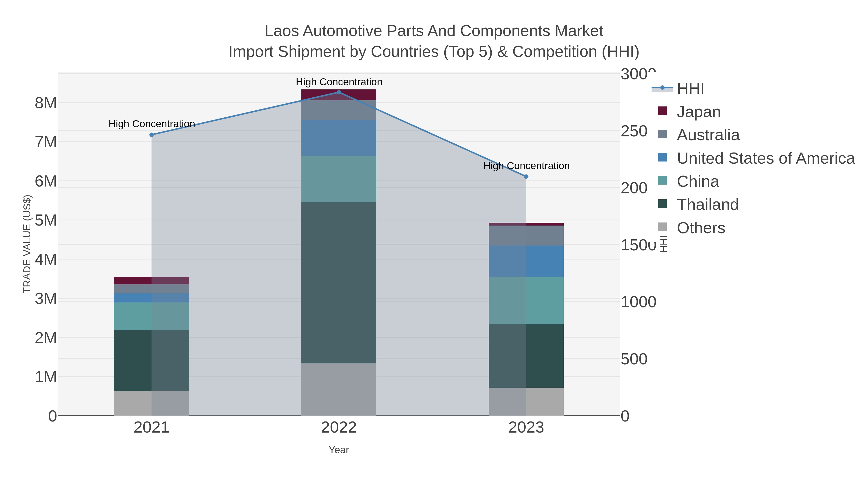
Task: Click the 500 right-axis tick label
Action: coord(634,359)
